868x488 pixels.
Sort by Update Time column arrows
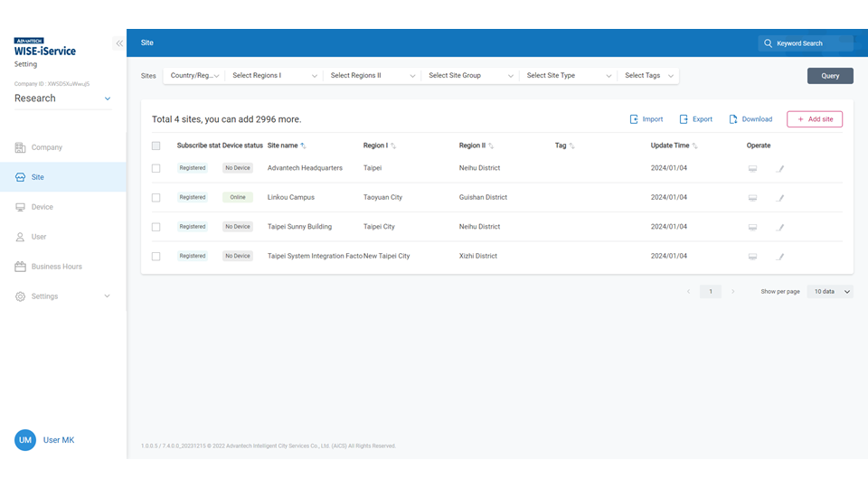point(694,145)
